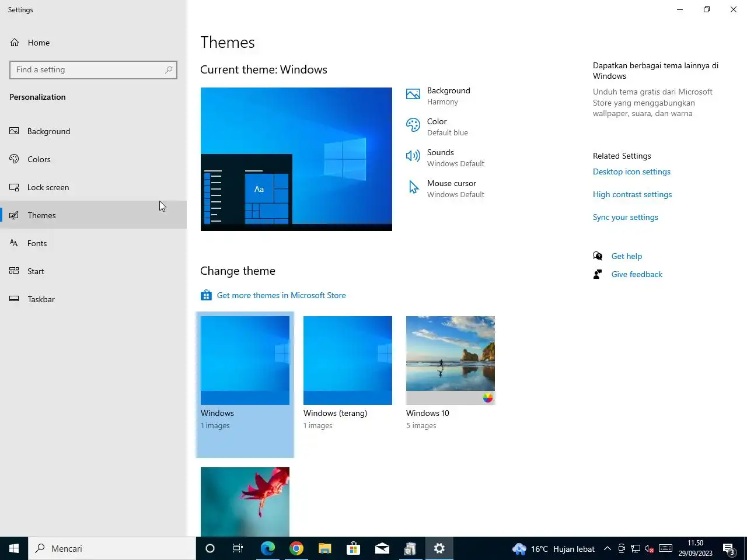The image size is (747, 560).
Task: Open Cortana circle on taskbar
Action: click(x=210, y=548)
